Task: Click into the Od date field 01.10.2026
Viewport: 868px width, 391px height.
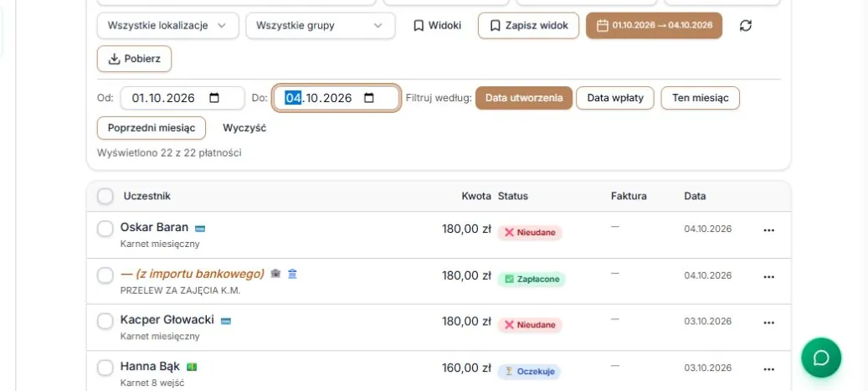Action: (x=182, y=98)
